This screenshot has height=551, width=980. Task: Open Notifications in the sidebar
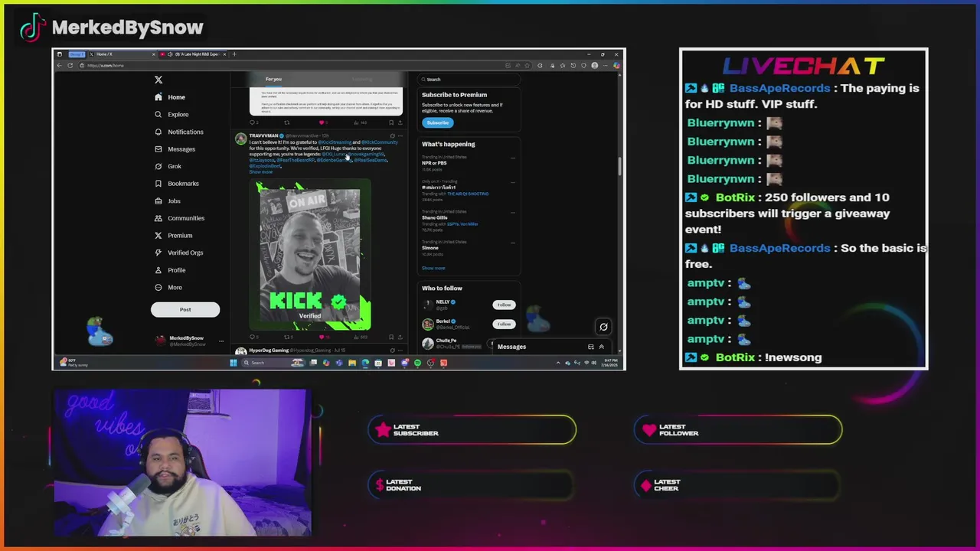point(178,132)
